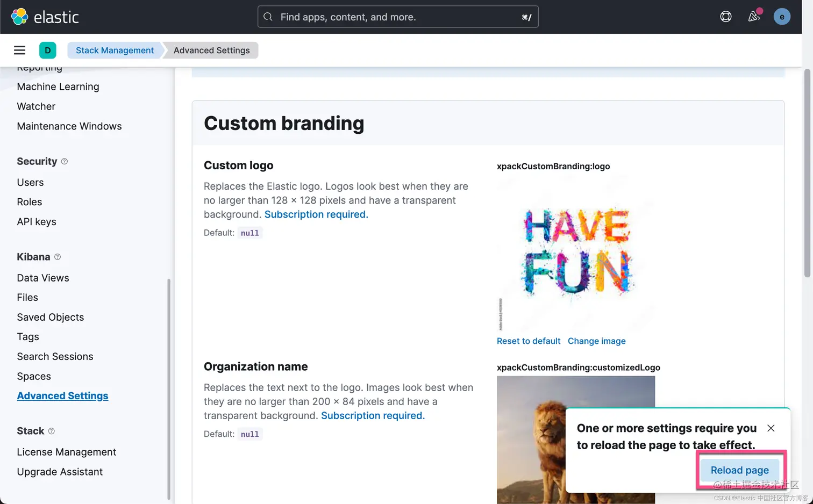Image resolution: width=813 pixels, height=504 pixels.
Task: Open user profile avatar menu
Action: (x=782, y=17)
